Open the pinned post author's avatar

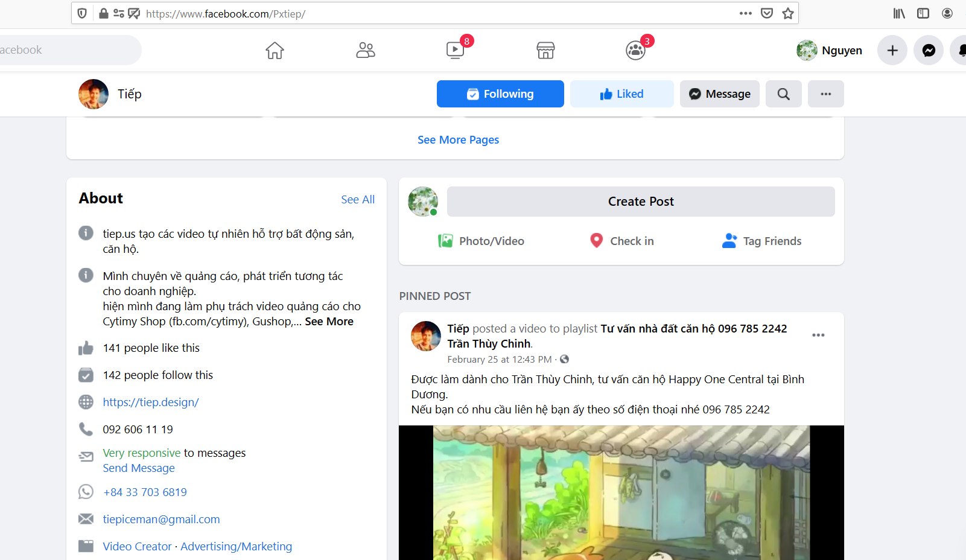click(x=426, y=336)
